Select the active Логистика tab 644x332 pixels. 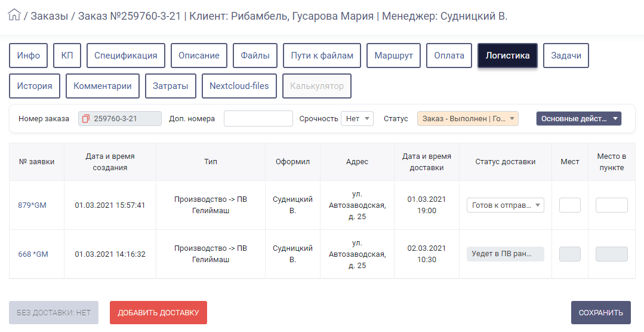pyautogui.click(x=507, y=56)
